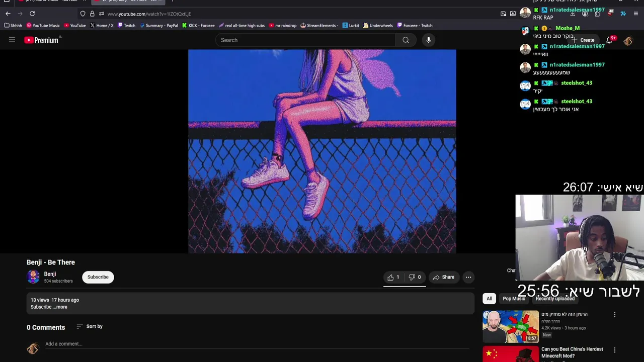The width and height of the screenshot is (644, 362).
Task: Expand the description with ...more
Action: coord(60,307)
